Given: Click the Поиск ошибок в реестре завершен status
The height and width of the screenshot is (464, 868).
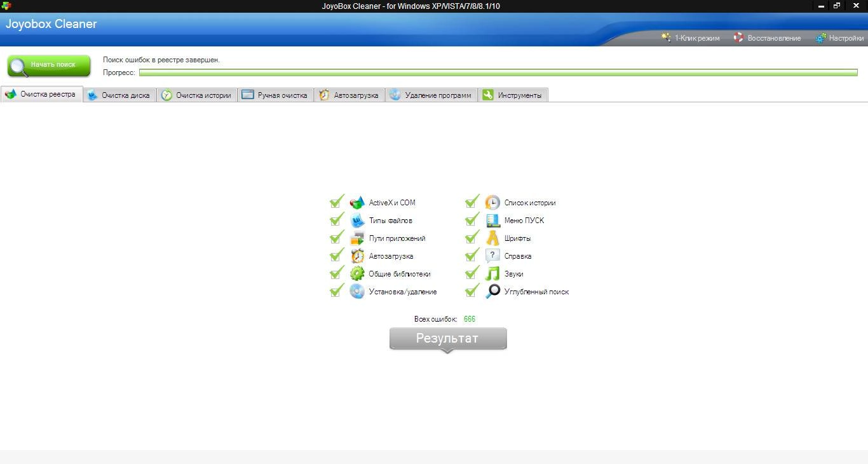Looking at the screenshot, I should (x=161, y=60).
